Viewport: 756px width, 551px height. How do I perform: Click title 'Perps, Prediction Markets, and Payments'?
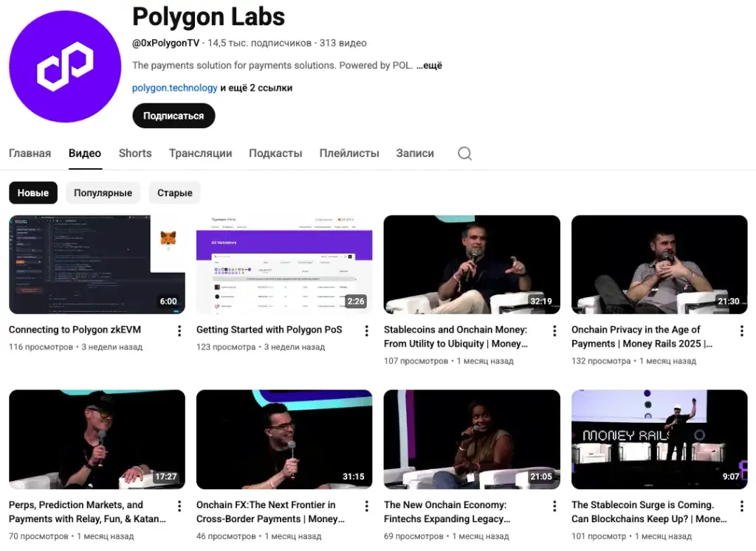87,512
